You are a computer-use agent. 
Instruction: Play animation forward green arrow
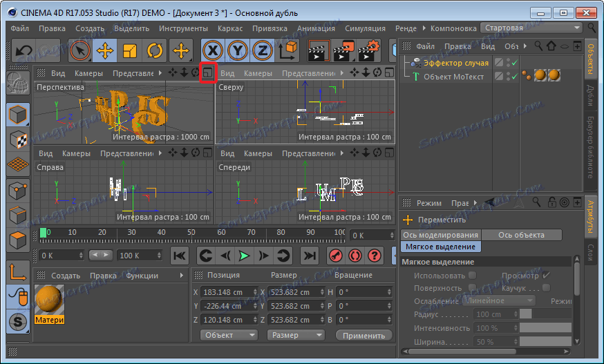[x=244, y=256]
